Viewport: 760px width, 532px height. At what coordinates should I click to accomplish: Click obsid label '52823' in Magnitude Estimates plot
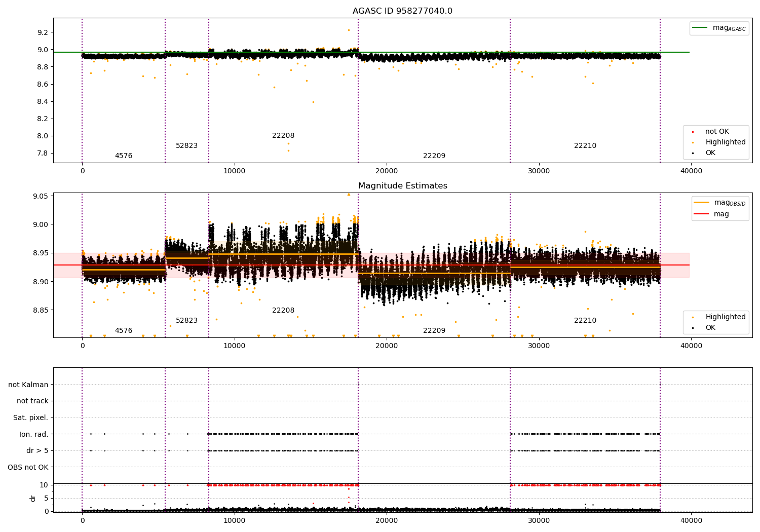(187, 321)
